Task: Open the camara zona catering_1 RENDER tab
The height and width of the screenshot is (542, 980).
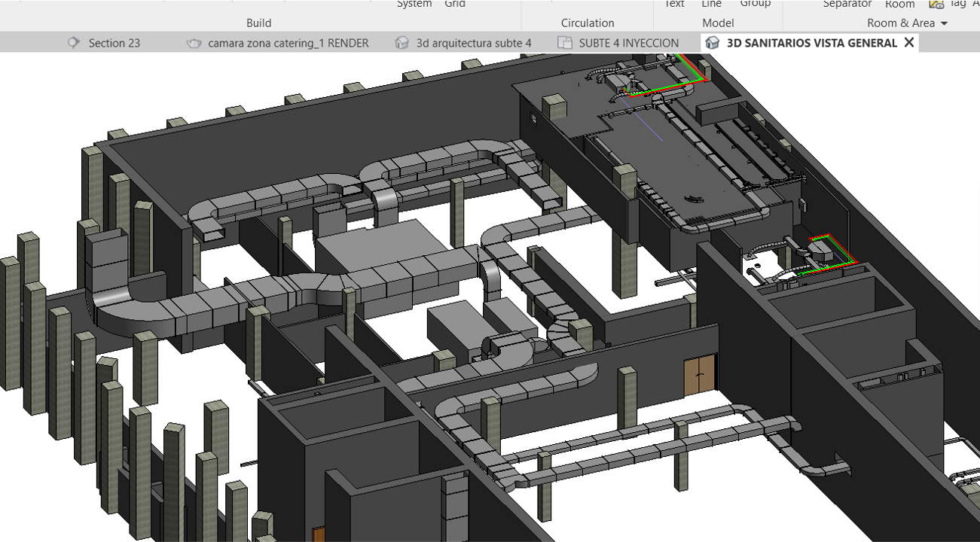Action: pyautogui.click(x=288, y=43)
